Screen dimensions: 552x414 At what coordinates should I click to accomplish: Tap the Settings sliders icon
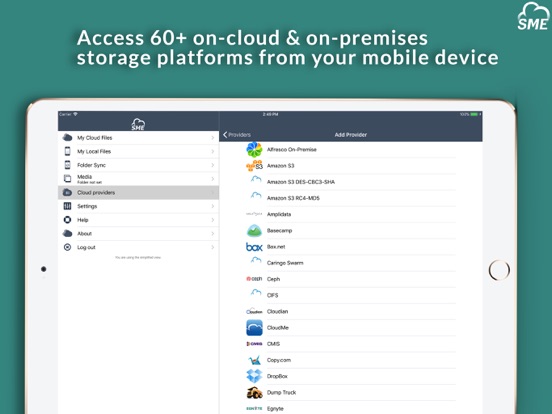[67, 206]
